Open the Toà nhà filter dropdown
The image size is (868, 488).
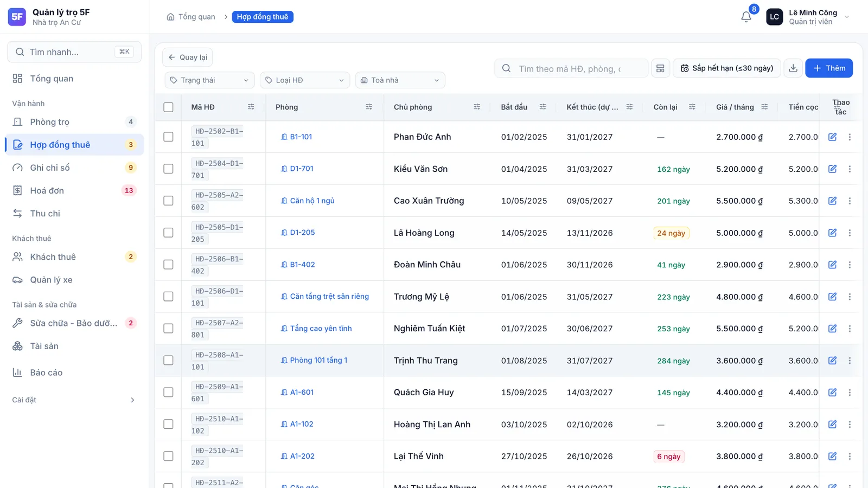point(400,80)
